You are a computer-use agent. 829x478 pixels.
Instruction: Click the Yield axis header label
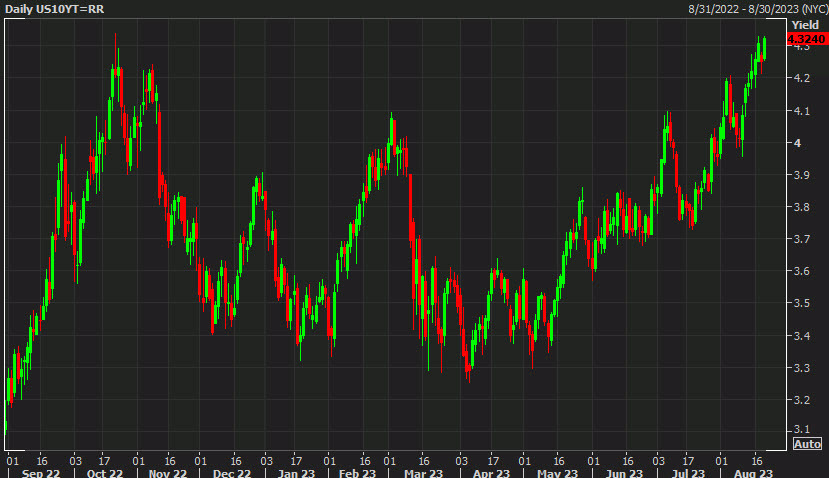coord(805,24)
